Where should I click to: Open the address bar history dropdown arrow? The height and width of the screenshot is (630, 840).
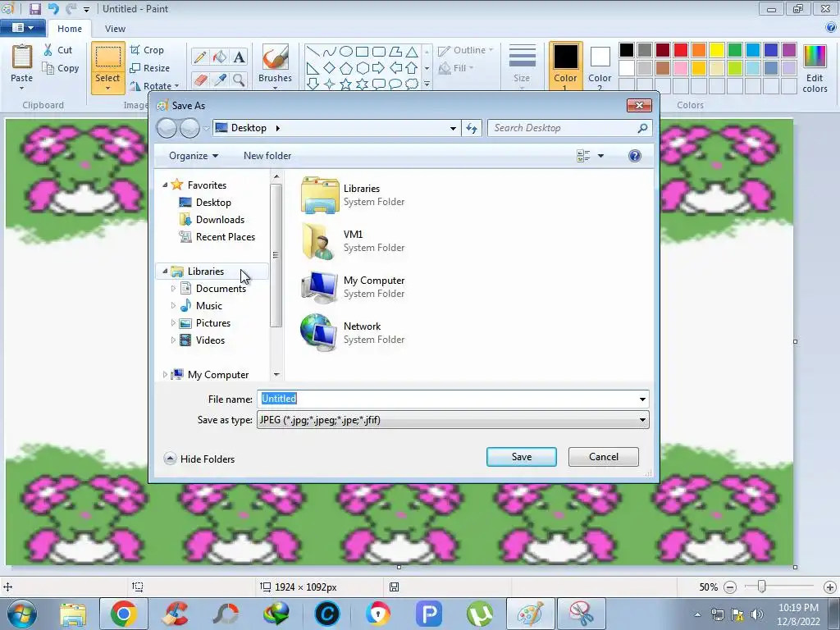[x=453, y=128]
